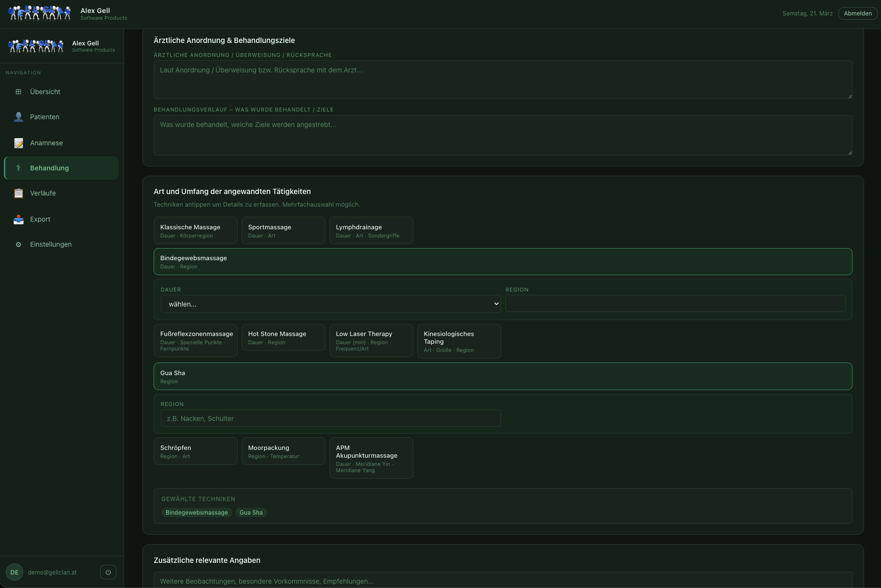Focus the Behandlungsverlauf text area

click(x=503, y=135)
